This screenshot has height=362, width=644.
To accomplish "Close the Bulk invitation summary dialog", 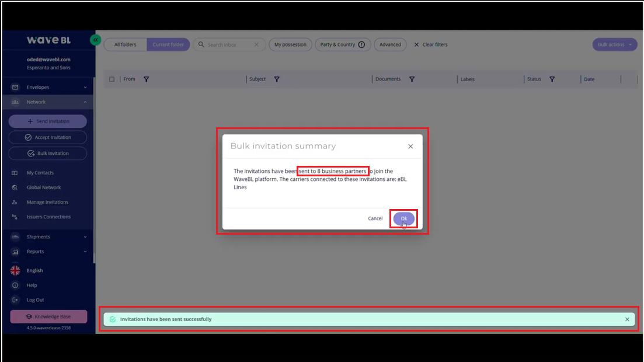I will pyautogui.click(x=410, y=147).
